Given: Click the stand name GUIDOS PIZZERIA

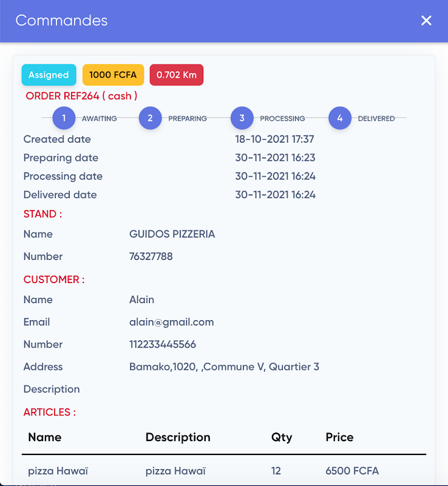Looking at the screenshot, I should coord(172,234).
